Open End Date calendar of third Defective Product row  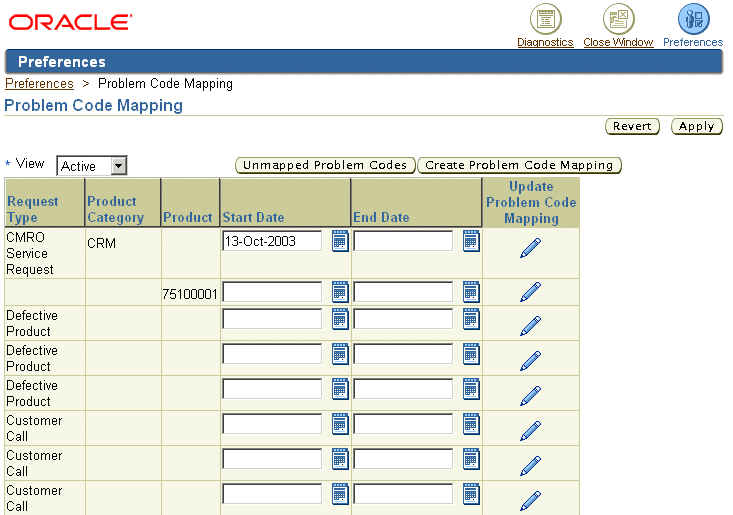tap(471, 389)
